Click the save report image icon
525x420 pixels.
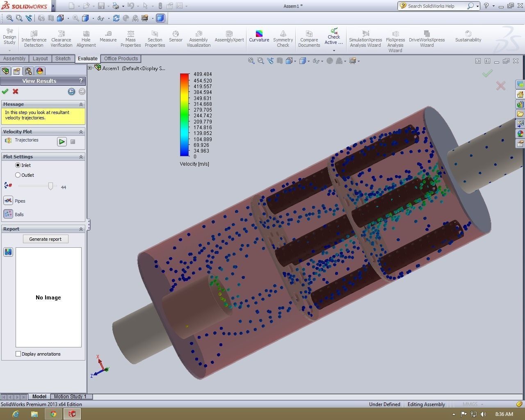pos(8,252)
